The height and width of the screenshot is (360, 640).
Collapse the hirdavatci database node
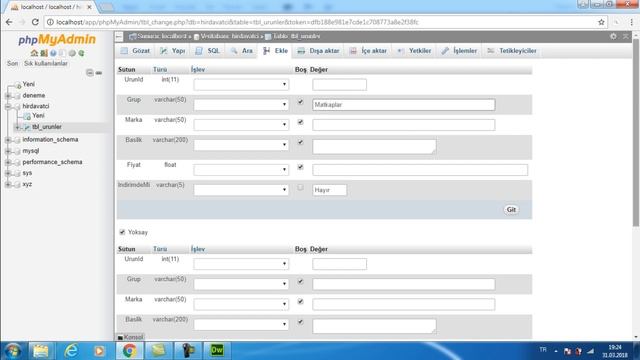8,107
